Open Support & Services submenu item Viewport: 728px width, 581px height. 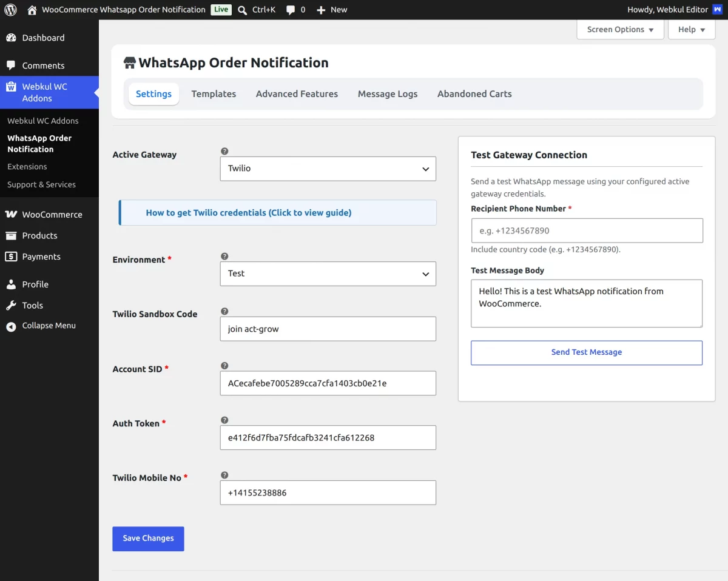(x=41, y=184)
